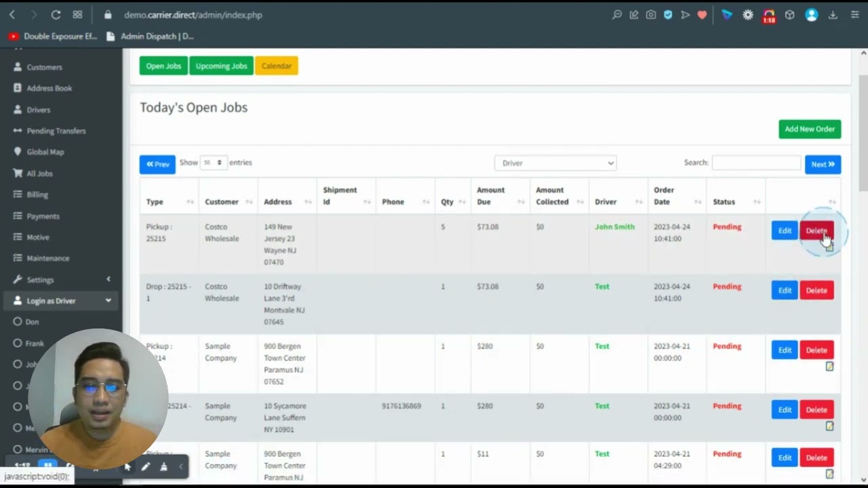Delete the Pickup 25215 Costco order
This screenshot has width=868, height=488.
816,230
